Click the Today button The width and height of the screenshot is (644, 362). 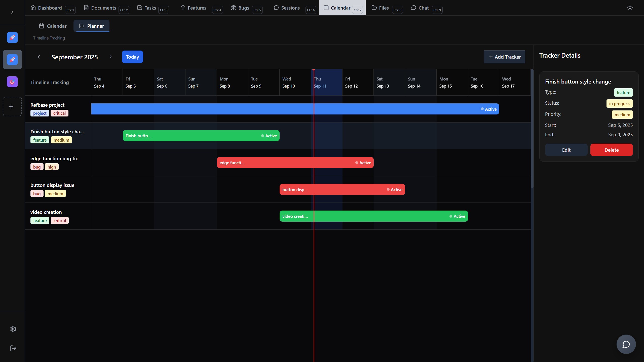pyautogui.click(x=132, y=57)
